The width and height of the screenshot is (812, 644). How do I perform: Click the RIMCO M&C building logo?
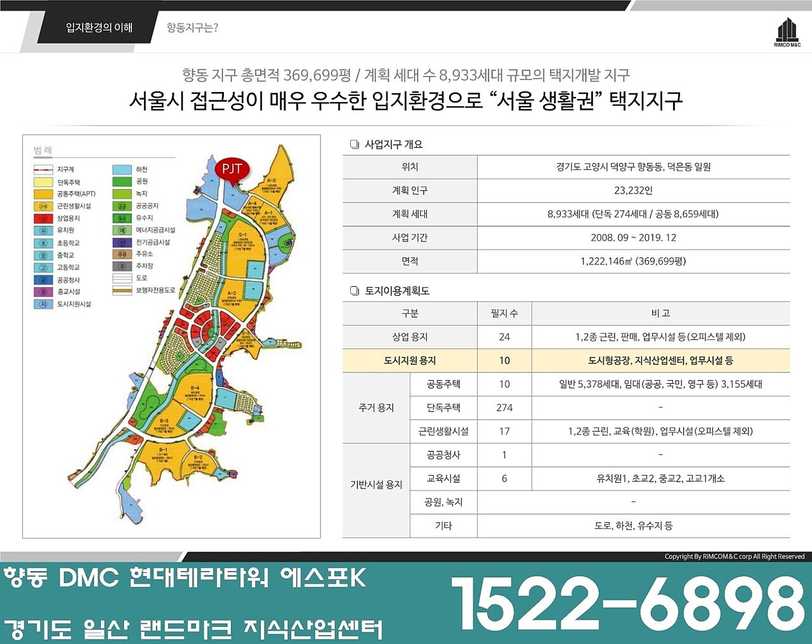pos(787,32)
